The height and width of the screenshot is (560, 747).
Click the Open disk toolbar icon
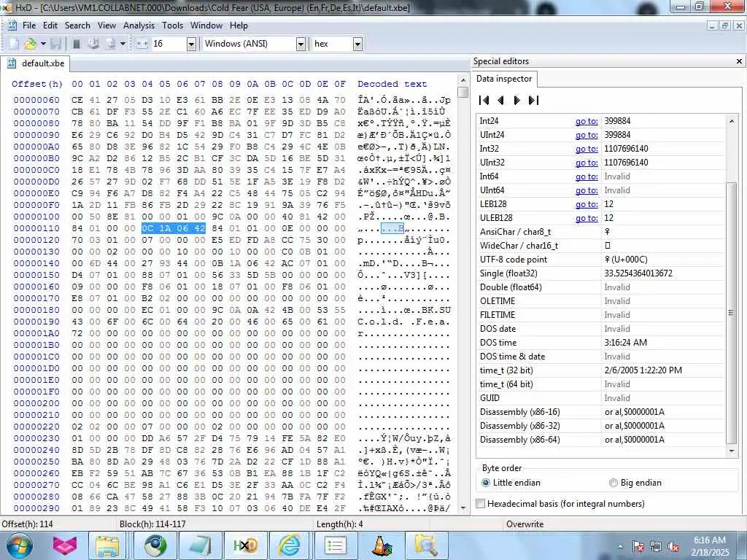click(93, 44)
